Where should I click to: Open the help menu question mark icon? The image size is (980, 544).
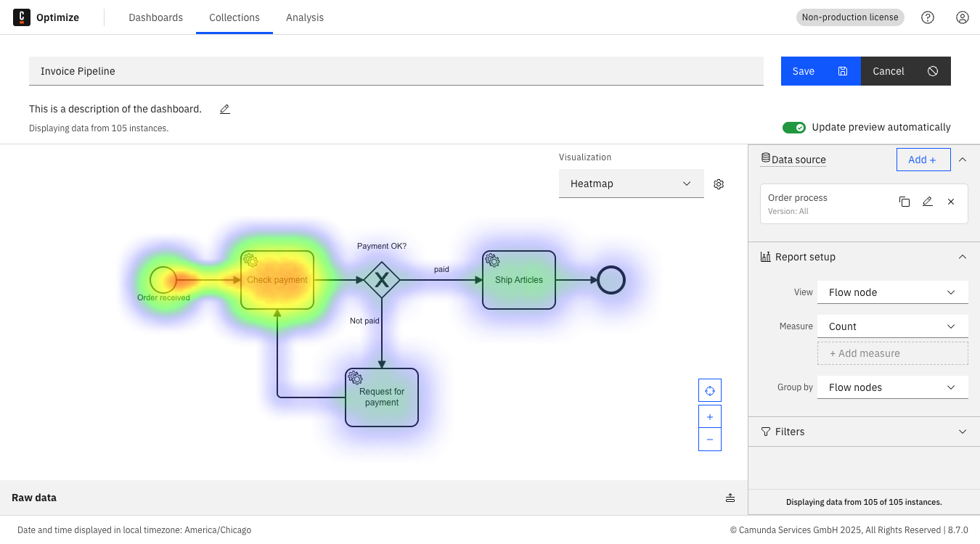pos(928,17)
